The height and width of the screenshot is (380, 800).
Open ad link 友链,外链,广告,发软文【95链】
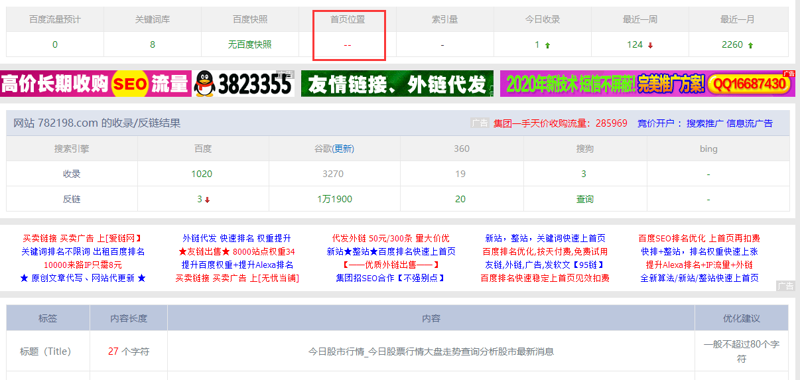(545, 265)
